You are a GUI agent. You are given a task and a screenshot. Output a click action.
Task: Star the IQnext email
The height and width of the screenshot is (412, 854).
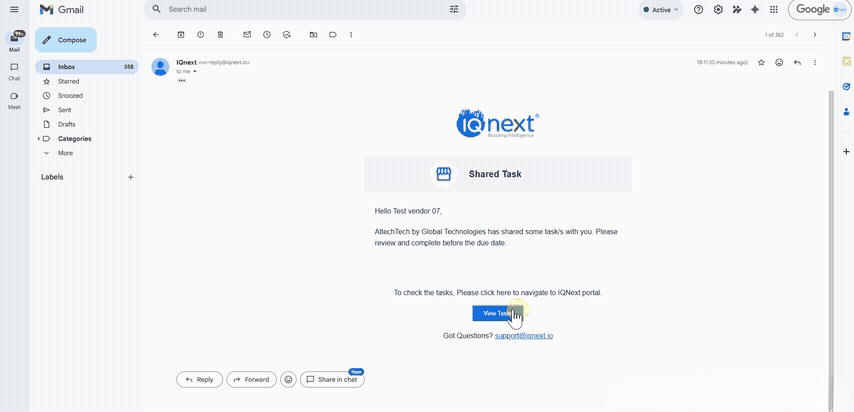(x=761, y=63)
